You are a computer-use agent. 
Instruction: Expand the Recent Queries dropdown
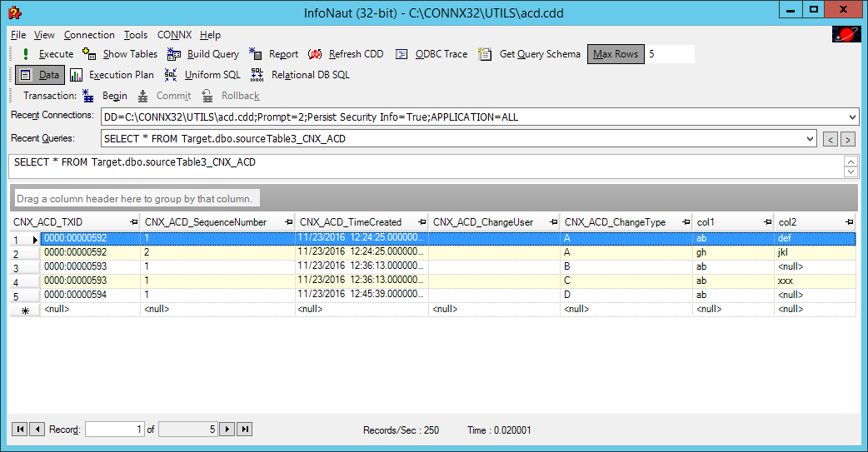tap(810, 138)
